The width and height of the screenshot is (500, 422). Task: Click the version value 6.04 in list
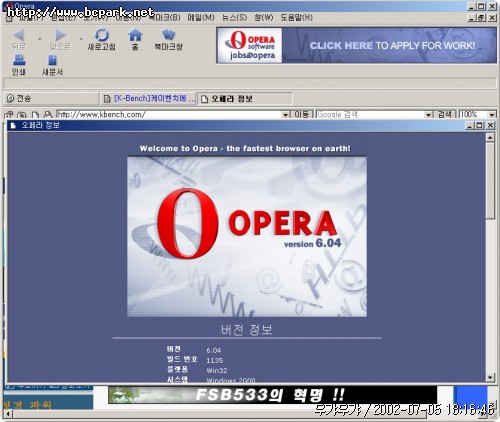[x=213, y=350]
